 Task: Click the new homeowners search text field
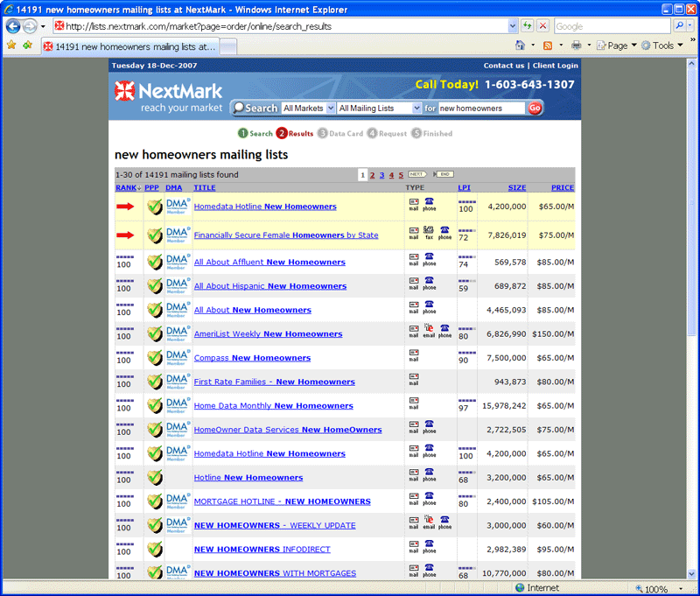pyautogui.click(x=480, y=109)
